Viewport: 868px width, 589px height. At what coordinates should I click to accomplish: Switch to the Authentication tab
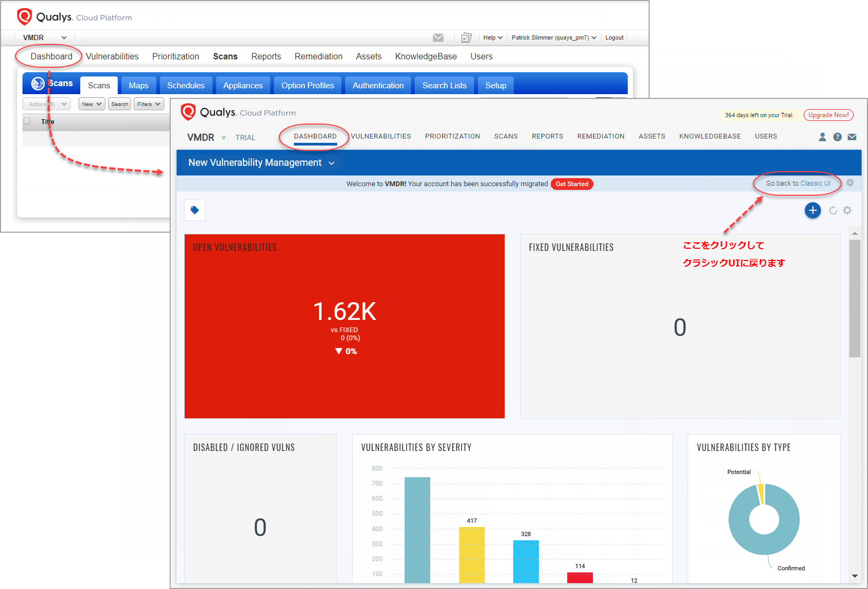pos(378,86)
